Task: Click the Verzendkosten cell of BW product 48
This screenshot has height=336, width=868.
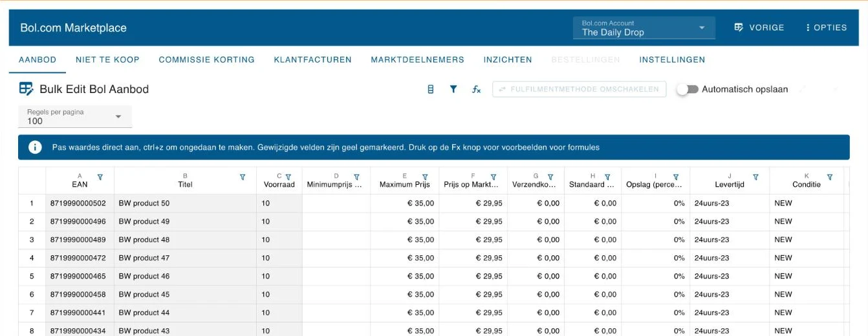Action: pyautogui.click(x=536, y=240)
